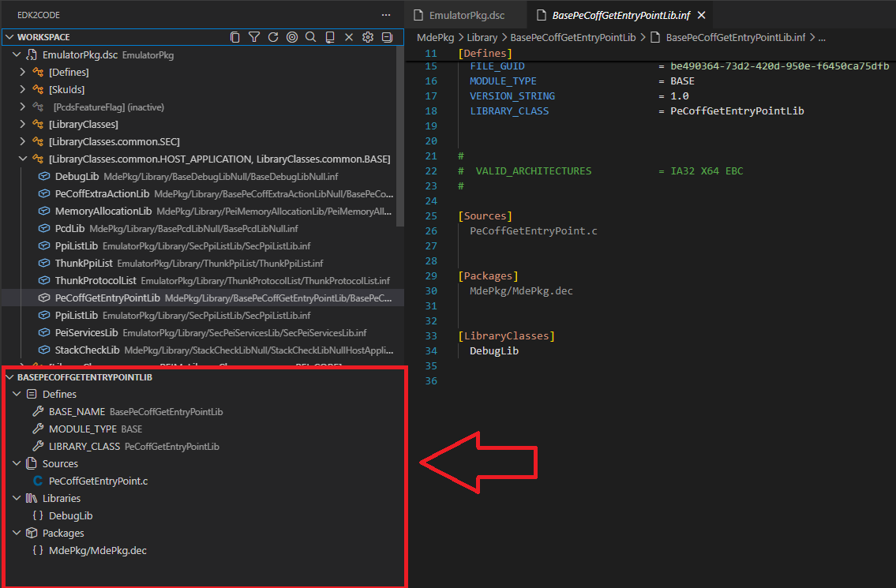The width and height of the screenshot is (896, 588).
Task: Collapse the BASEPECOFFGETENTRYPOINTLIB section
Action: point(9,377)
